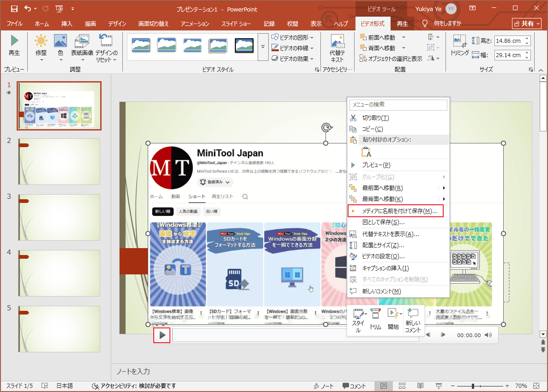Screen dimensions: 548x392
Task: Toggle the コメント pane button in status bar
Action: [354, 386]
